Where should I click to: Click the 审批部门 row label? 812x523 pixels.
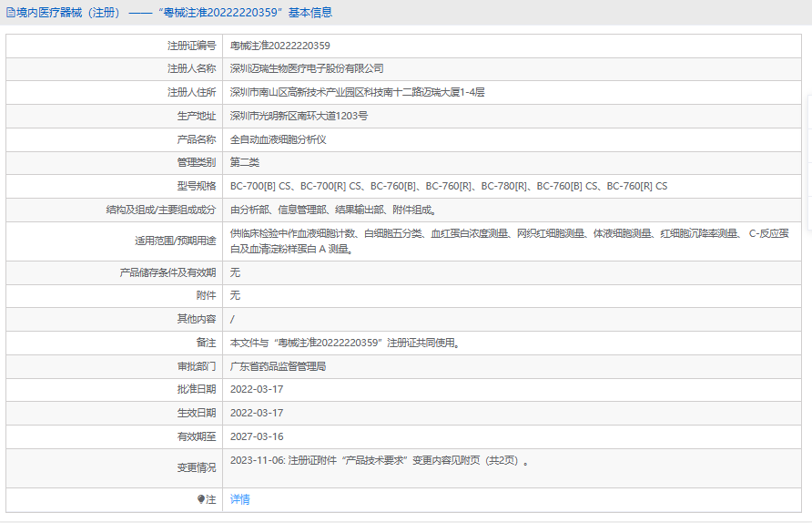[197, 366]
